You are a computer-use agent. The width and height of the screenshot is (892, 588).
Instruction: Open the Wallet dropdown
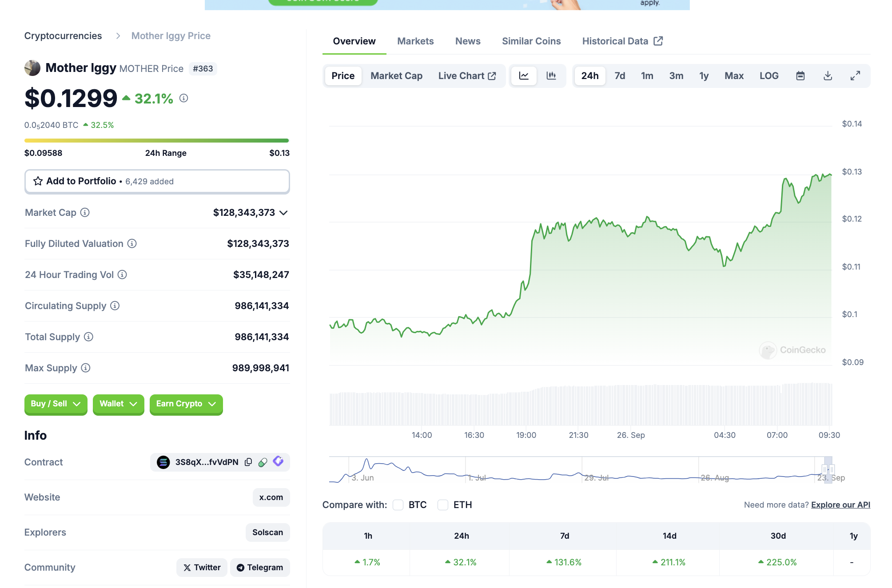tap(118, 404)
